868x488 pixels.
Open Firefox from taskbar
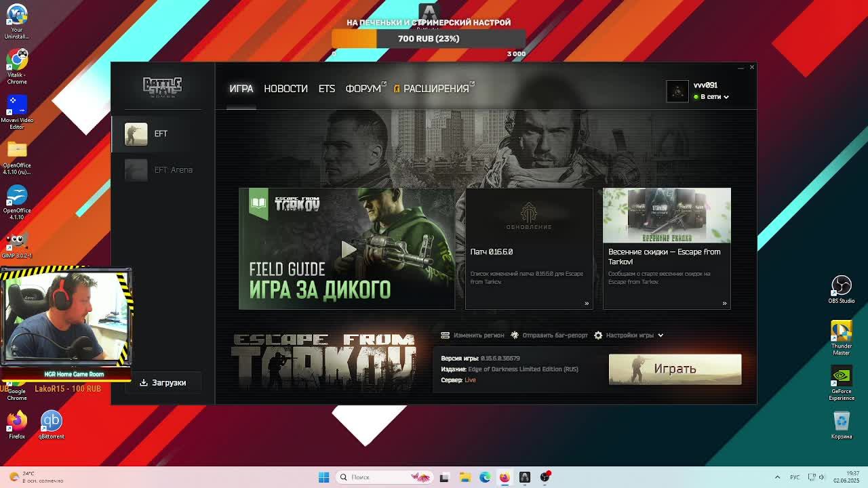pyautogui.click(x=505, y=477)
